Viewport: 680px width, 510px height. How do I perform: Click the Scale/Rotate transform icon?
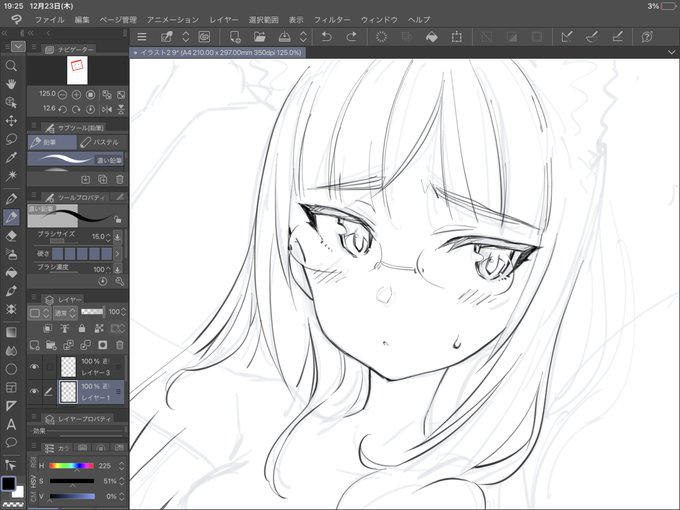tap(456, 37)
